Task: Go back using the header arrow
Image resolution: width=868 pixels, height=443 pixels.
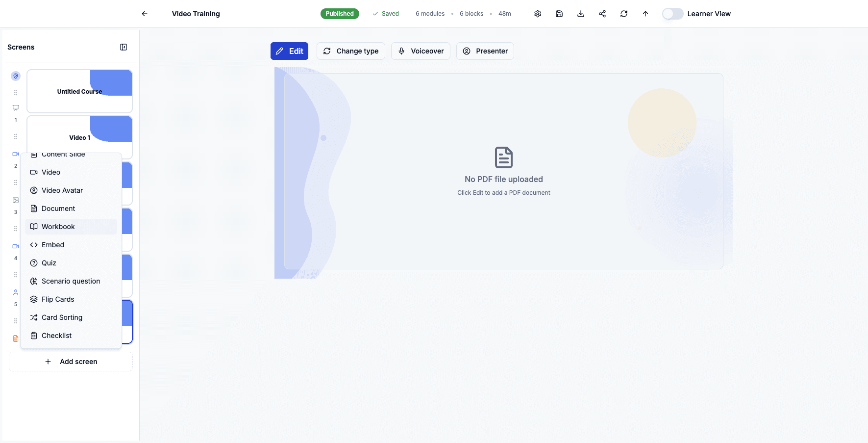Action: coord(145,14)
